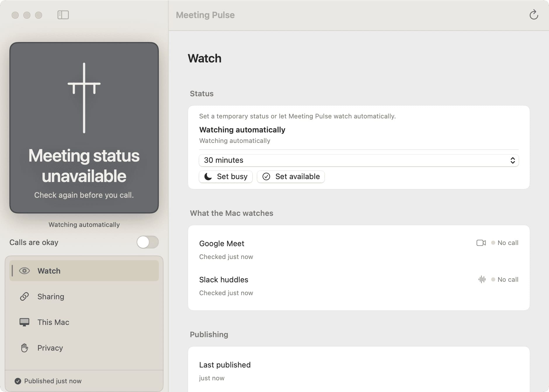Click the link icon beside Sharing
Viewport: 549px width, 392px height.
(x=24, y=296)
